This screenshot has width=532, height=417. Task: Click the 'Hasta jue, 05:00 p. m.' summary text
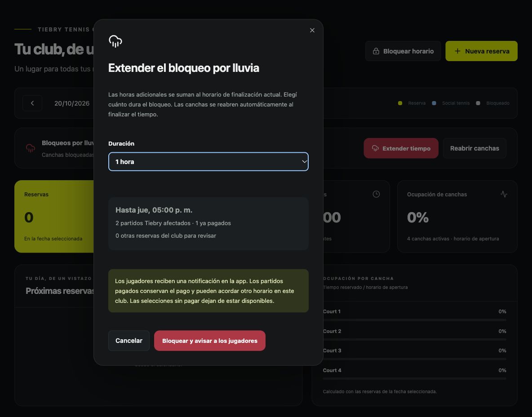tap(154, 210)
